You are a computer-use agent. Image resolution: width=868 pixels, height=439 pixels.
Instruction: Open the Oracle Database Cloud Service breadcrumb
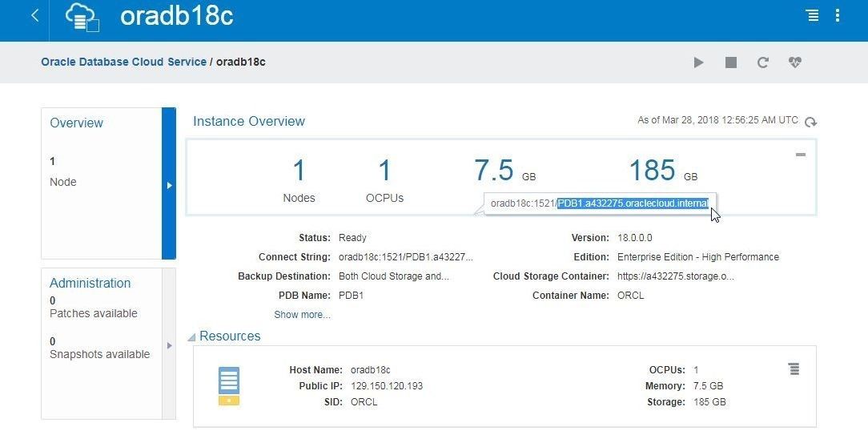point(123,62)
